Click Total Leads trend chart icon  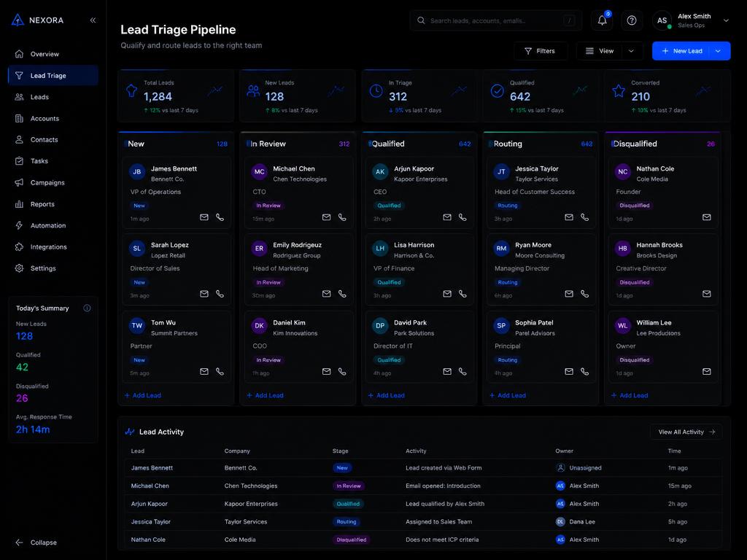coord(215,90)
